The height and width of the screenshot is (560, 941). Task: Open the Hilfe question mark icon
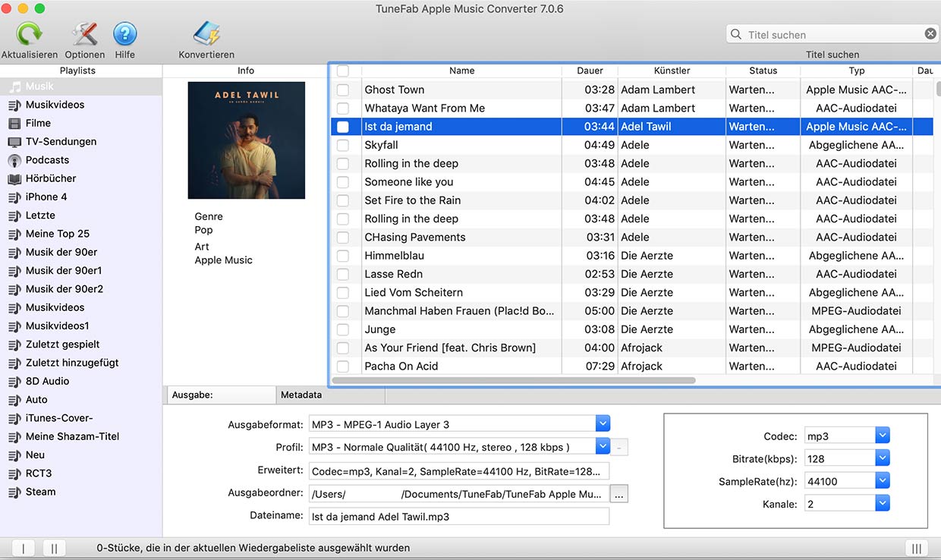(x=125, y=34)
